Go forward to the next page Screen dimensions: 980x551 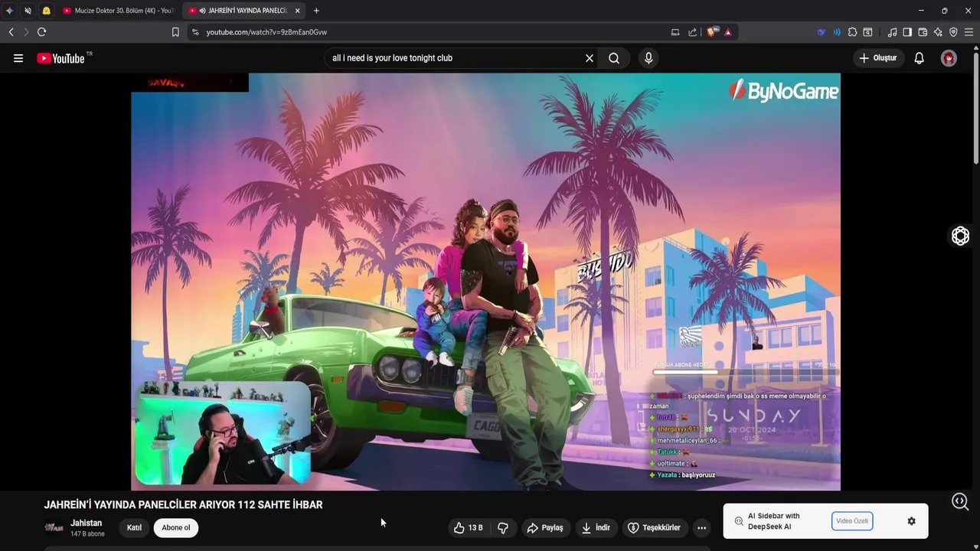[26, 32]
